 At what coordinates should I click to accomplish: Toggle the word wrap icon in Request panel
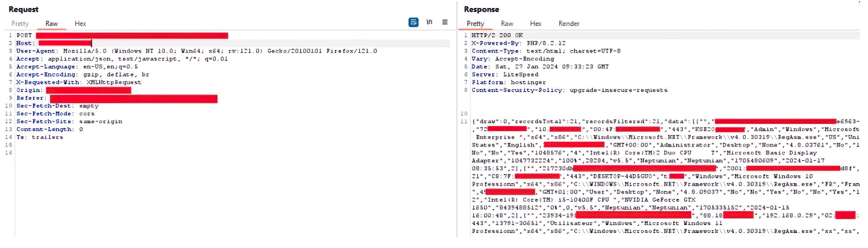pyautogui.click(x=413, y=22)
